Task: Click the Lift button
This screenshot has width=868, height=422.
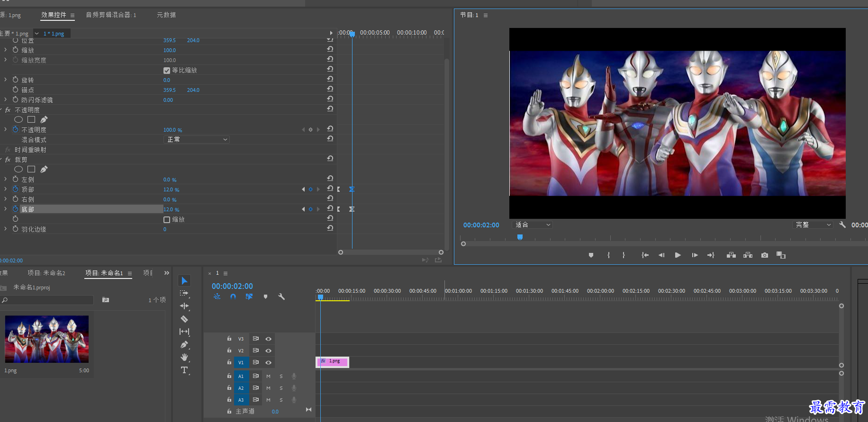Action: point(731,255)
